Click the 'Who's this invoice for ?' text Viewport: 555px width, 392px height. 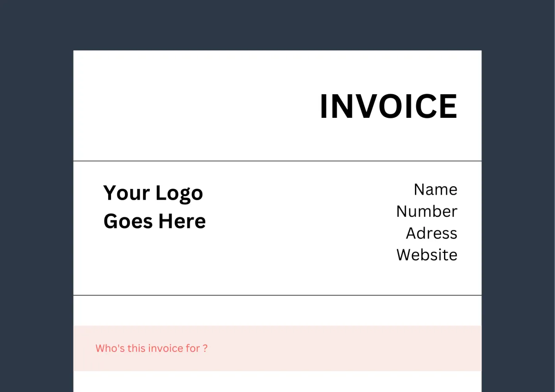[x=152, y=348]
